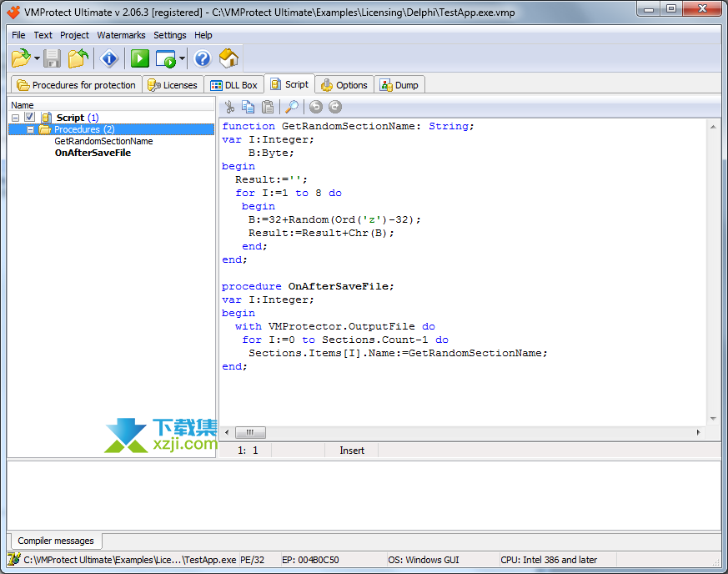Select the Procedures (2) tree item
Screen dimensions: 728x574
pos(84,129)
